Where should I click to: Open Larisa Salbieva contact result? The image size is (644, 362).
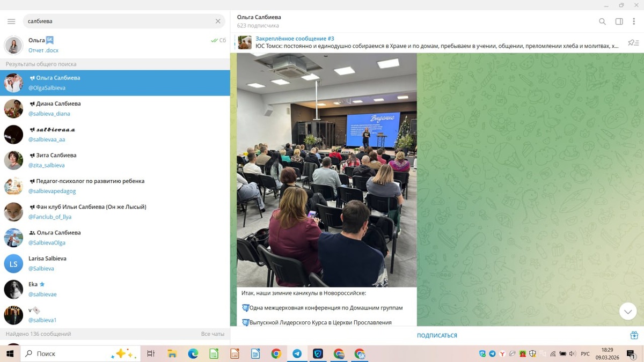115,263
